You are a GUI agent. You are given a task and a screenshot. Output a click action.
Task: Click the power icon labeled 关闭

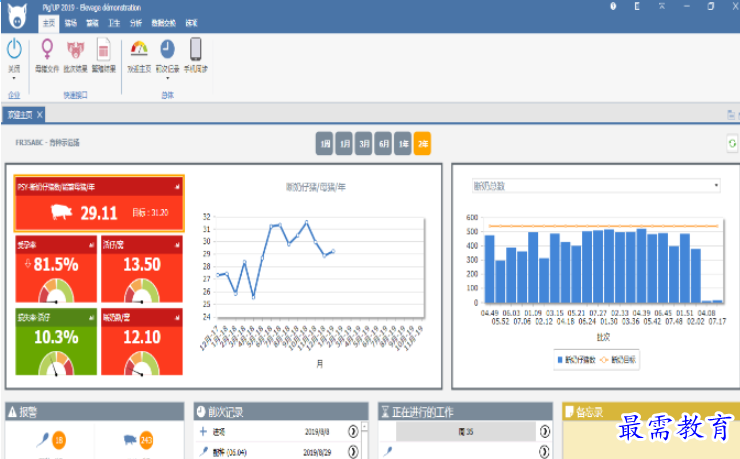14,50
